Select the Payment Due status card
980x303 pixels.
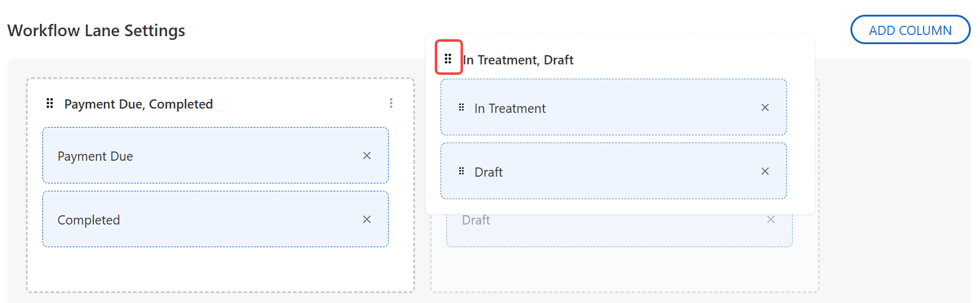tap(215, 156)
